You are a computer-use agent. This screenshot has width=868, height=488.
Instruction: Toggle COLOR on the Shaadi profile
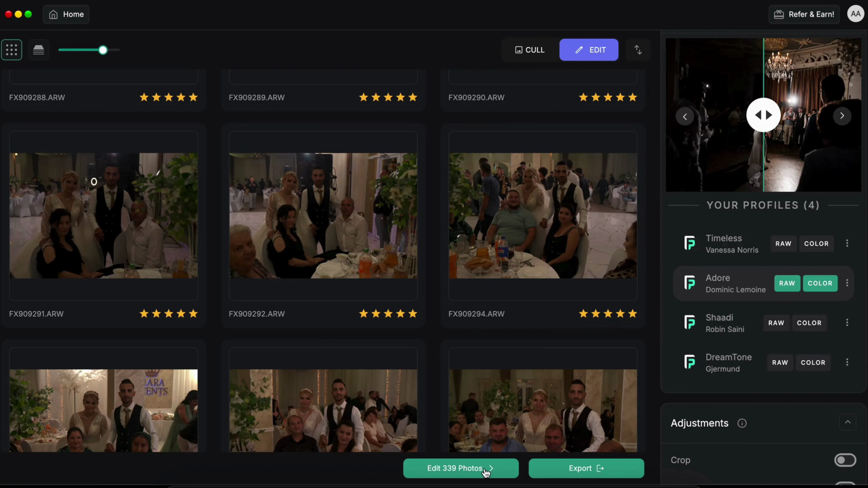809,323
